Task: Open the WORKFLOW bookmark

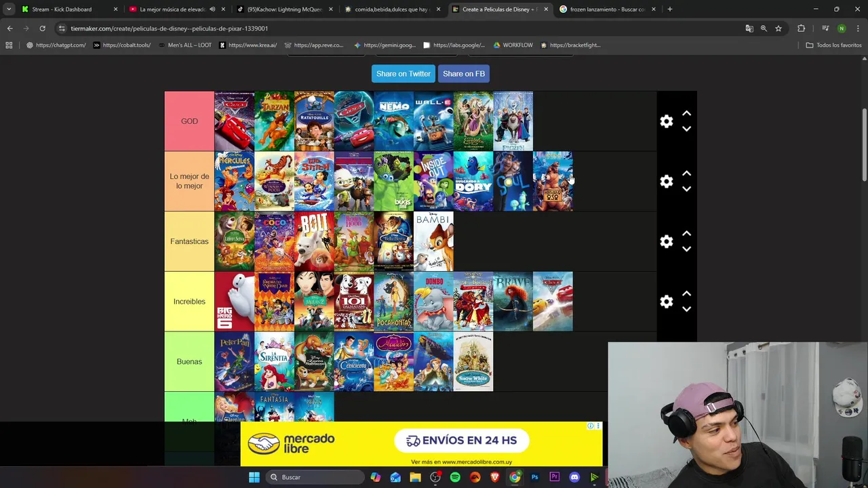Action: [x=513, y=45]
